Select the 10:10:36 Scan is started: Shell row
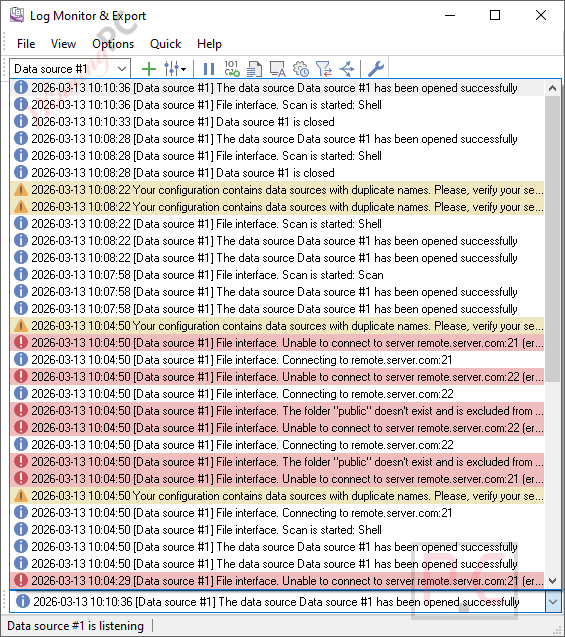565x637 pixels. pos(277,105)
